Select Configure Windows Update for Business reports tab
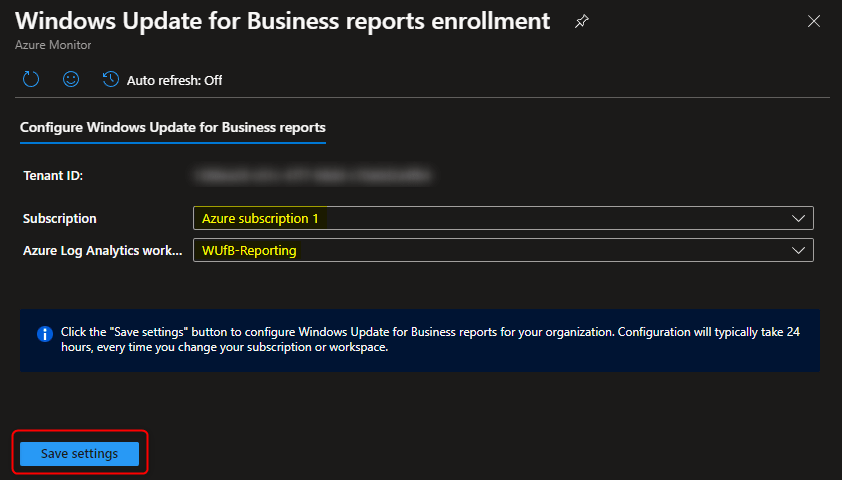The image size is (842, 480). (x=173, y=127)
